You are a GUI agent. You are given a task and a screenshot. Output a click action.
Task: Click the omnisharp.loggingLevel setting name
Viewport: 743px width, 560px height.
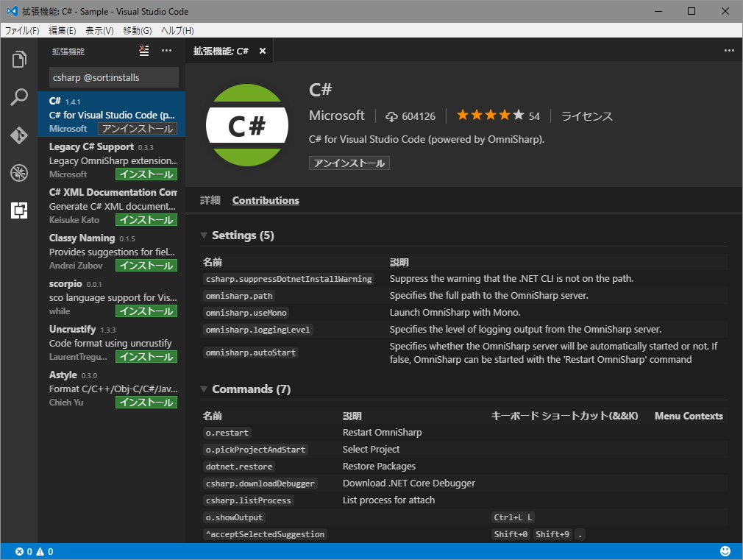(257, 330)
